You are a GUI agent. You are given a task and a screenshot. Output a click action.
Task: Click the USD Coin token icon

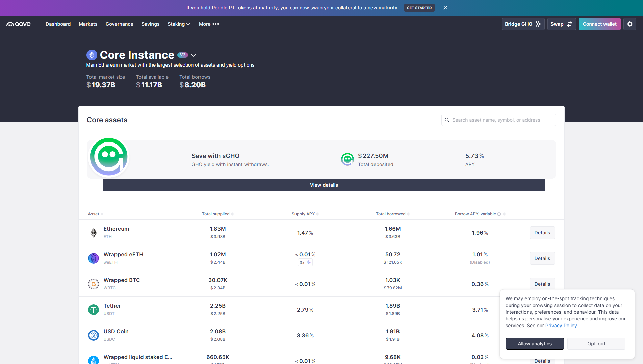click(94, 335)
